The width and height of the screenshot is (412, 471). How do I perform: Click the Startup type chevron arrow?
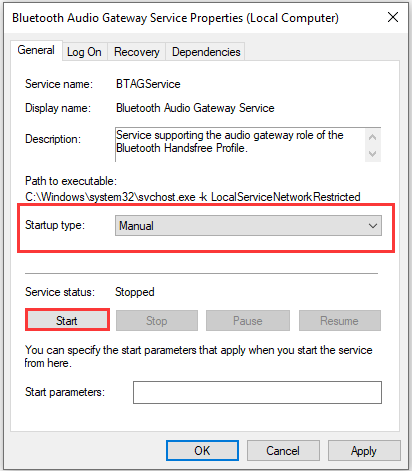(373, 226)
